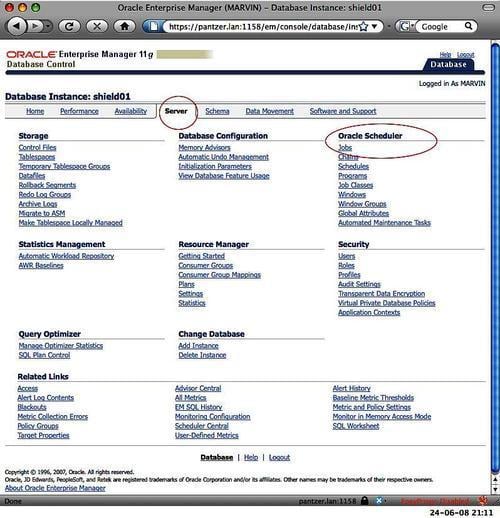This screenshot has height=518, width=500.
Task: Click the Database tab in top banner
Action: 448,64
